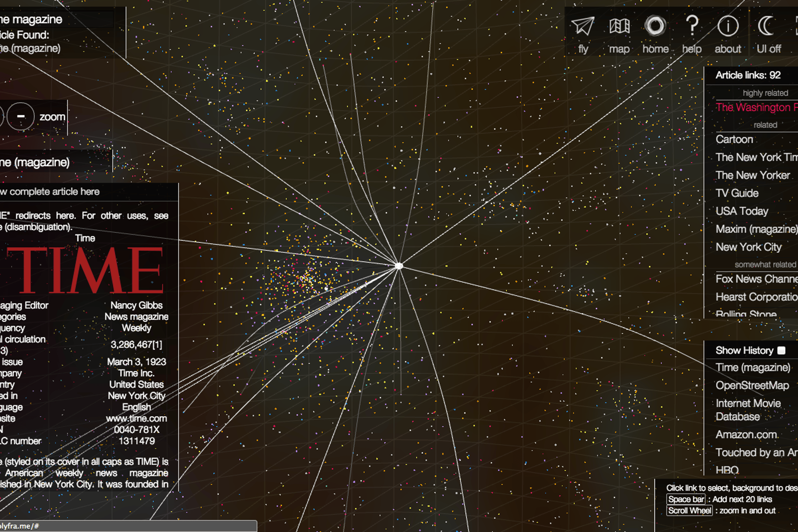Select the Cartoon article link
The image size is (798, 532).
[x=734, y=139]
